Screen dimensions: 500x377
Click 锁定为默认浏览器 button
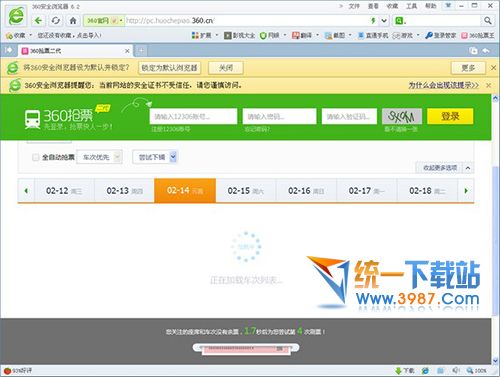[x=169, y=68]
